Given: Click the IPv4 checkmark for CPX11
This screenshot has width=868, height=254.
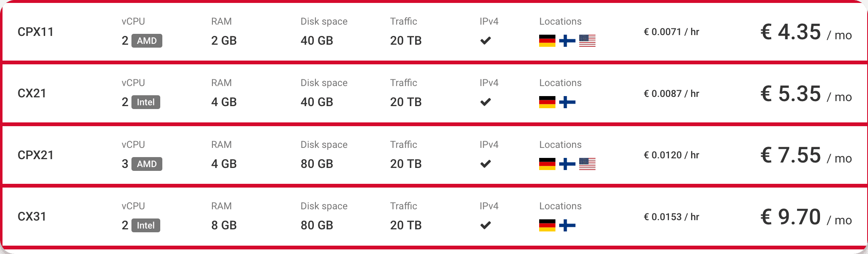Looking at the screenshot, I should coord(485,41).
